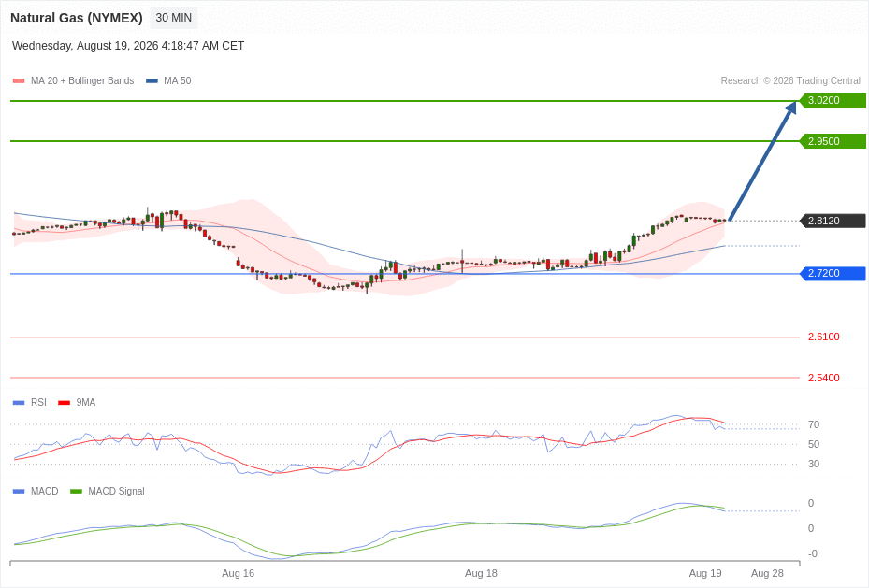Image resolution: width=869 pixels, height=588 pixels.
Task: Select the 2.9500 resistance price tag
Action: (833, 141)
